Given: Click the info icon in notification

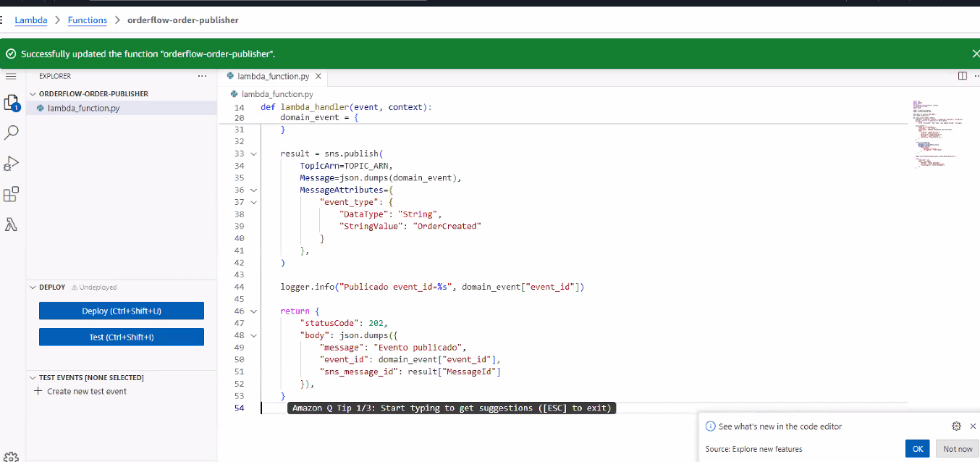Looking at the screenshot, I should [x=711, y=427].
